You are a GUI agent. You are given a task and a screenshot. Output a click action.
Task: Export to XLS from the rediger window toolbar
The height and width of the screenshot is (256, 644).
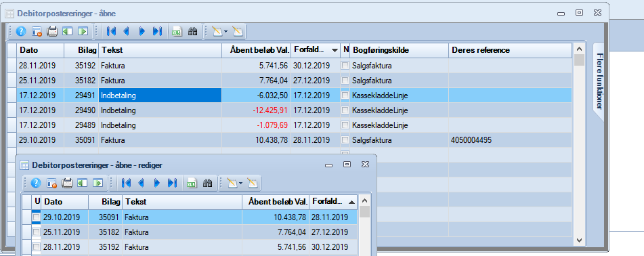pos(192,183)
